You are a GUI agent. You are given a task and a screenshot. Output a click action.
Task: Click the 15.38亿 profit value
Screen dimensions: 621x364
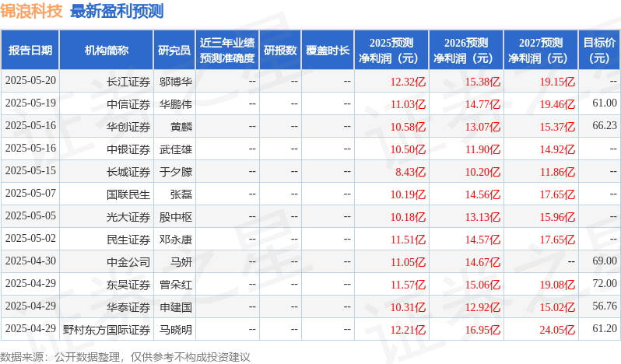tap(482, 82)
